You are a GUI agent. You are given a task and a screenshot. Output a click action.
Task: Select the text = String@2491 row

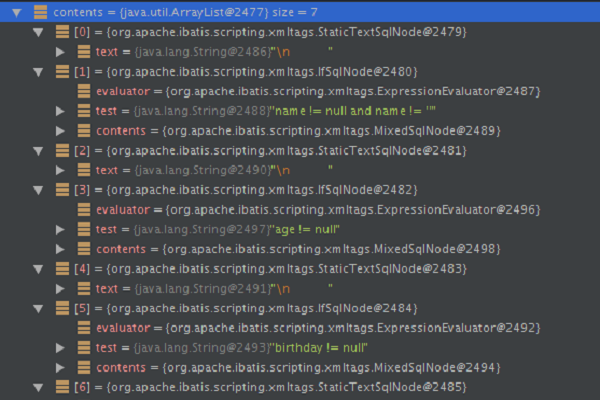(300, 289)
